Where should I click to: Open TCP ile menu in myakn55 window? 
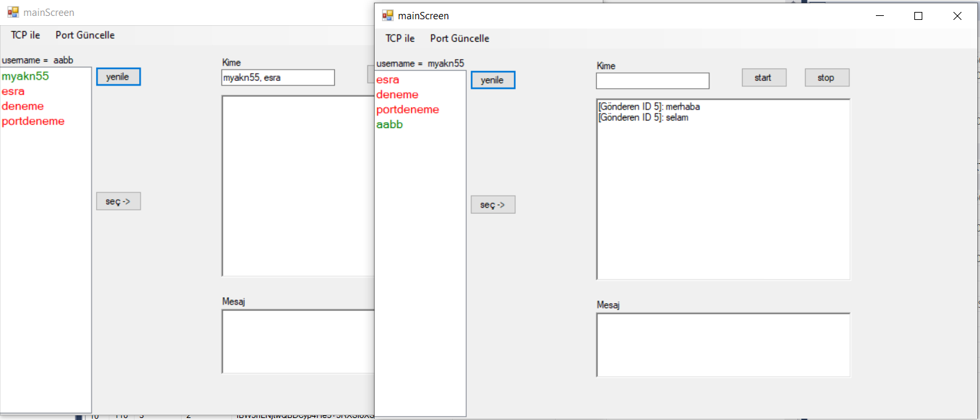pos(400,38)
